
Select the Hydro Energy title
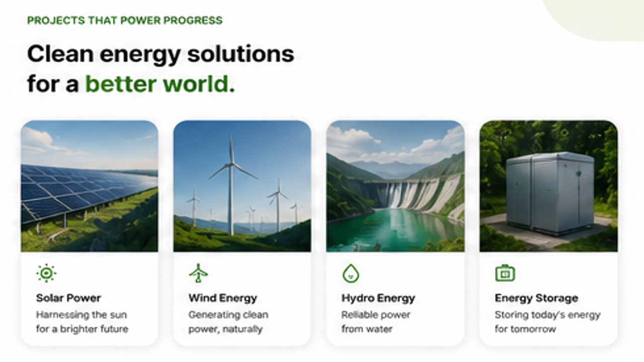pyautogui.click(x=378, y=298)
